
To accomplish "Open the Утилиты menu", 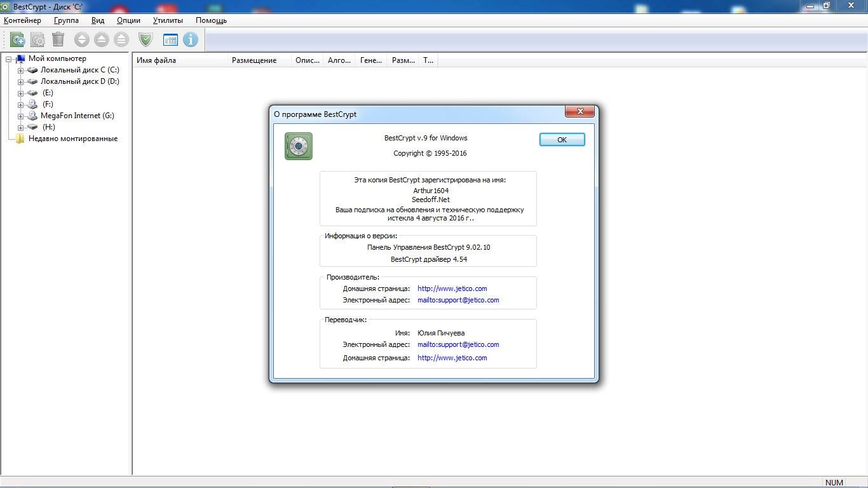I will pyautogui.click(x=168, y=20).
